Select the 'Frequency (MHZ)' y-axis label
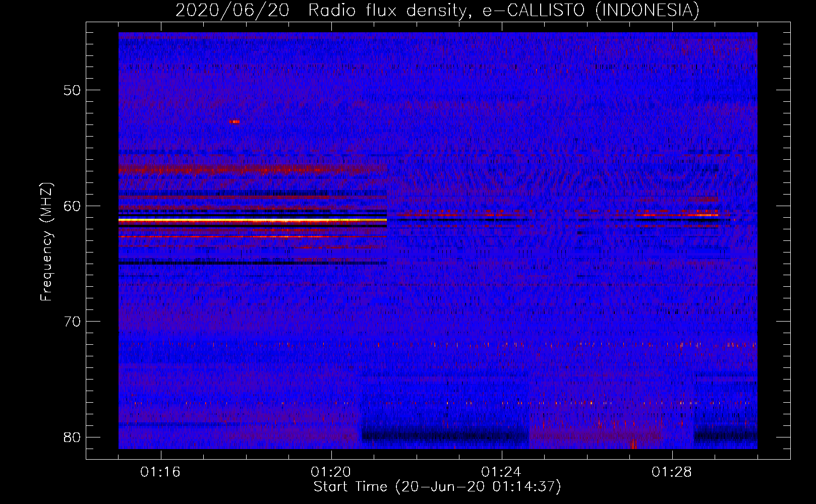The image size is (816, 504). point(46,242)
